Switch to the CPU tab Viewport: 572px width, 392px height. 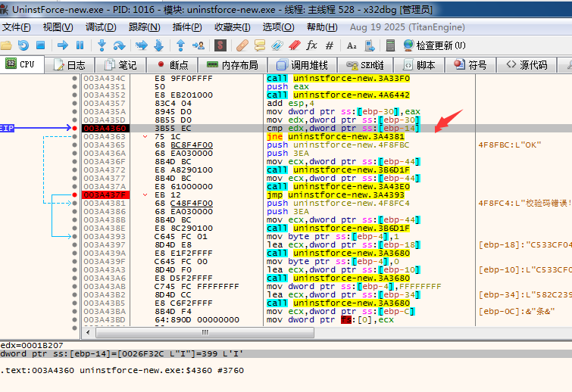[x=21, y=64]
